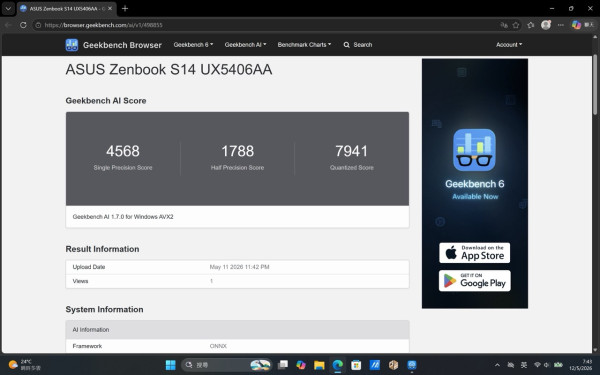Click the address bar URL field
This screenshot has width=600, height=375.
268,25
